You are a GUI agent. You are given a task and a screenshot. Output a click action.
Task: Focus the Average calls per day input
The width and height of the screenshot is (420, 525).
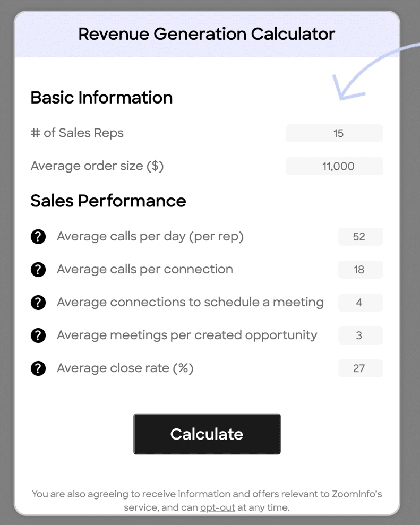[x=360, y=237]
